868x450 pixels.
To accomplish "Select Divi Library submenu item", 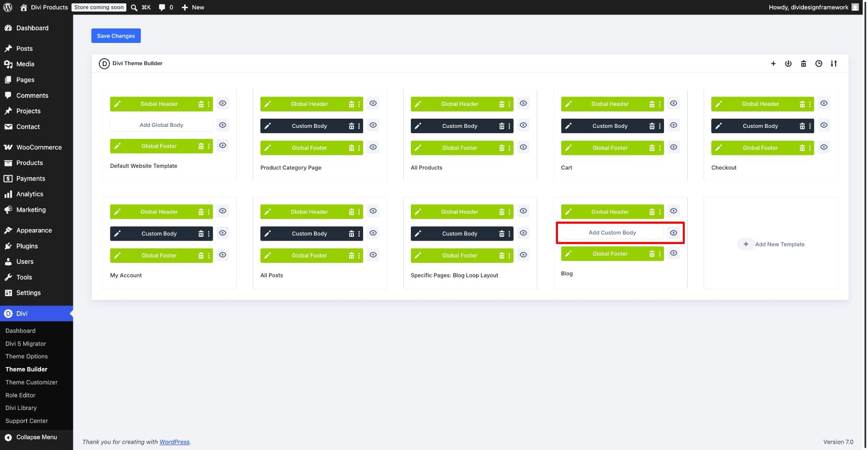I will click(21, 408).
